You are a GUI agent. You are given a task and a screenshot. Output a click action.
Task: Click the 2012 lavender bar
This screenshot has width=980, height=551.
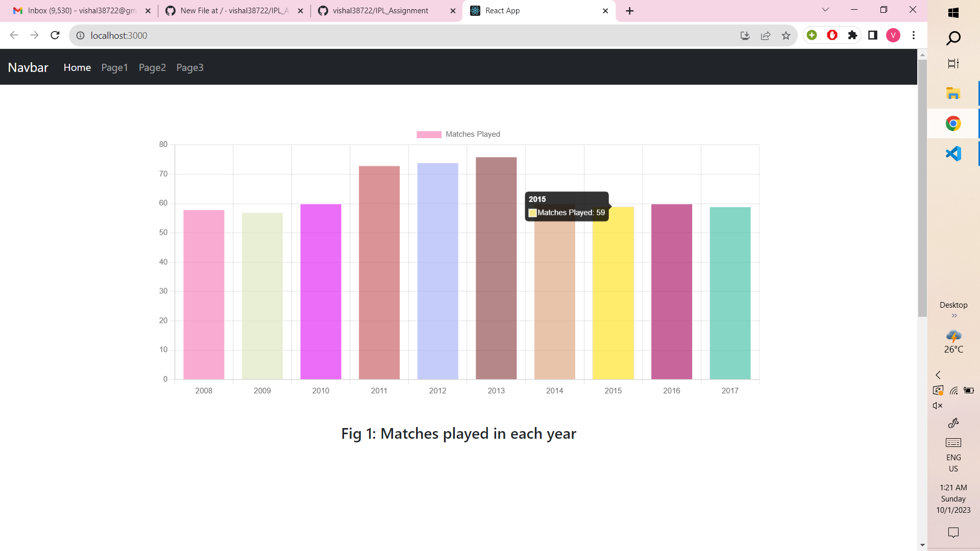(437, 271)
